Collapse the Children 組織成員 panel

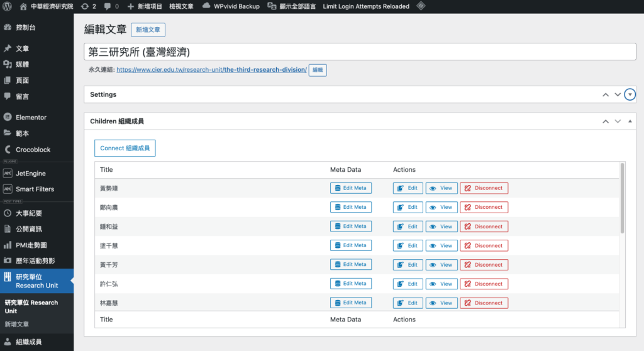click(630, 121)
